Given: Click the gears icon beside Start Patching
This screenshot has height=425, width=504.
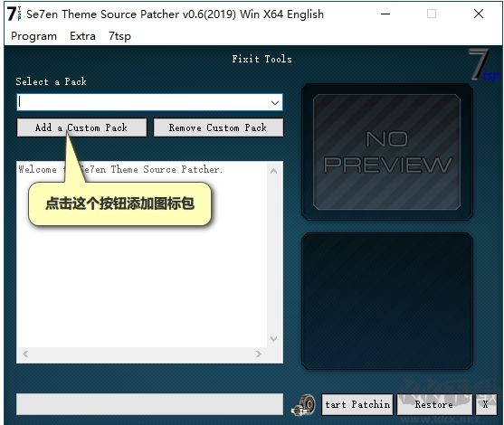Looking at the screenshot, I should coord(303,405).
